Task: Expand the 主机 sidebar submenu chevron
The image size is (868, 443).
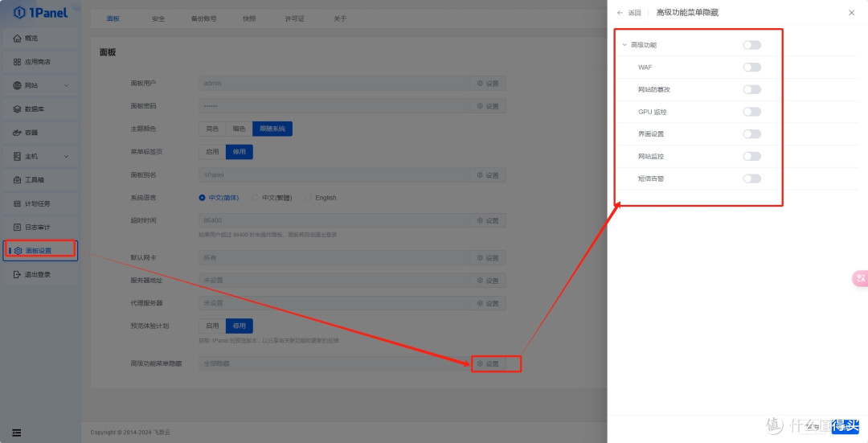Action: (66, 157)
